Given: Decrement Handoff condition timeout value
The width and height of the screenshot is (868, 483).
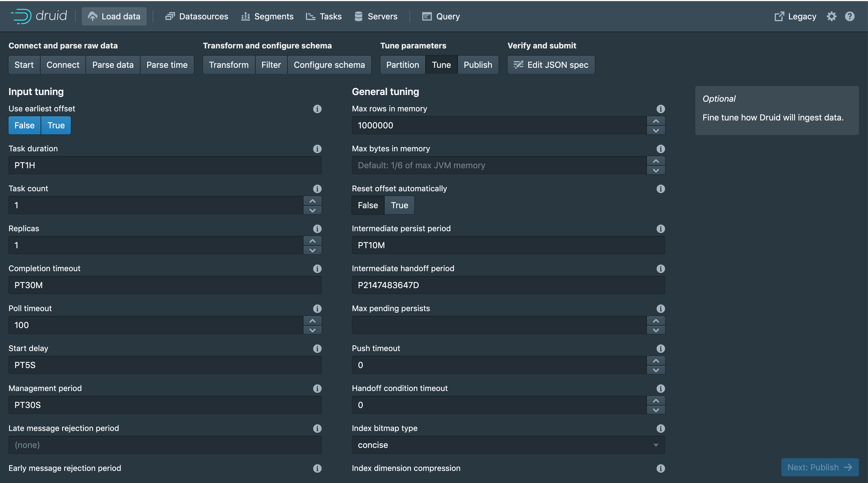Looking at the screenshot, I should 656,410.
